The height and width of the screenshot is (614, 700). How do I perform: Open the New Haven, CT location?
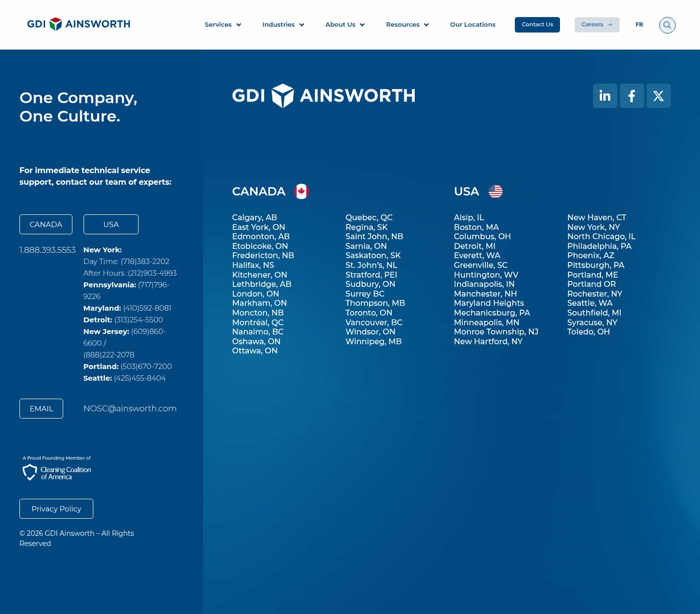click(596, 217)
